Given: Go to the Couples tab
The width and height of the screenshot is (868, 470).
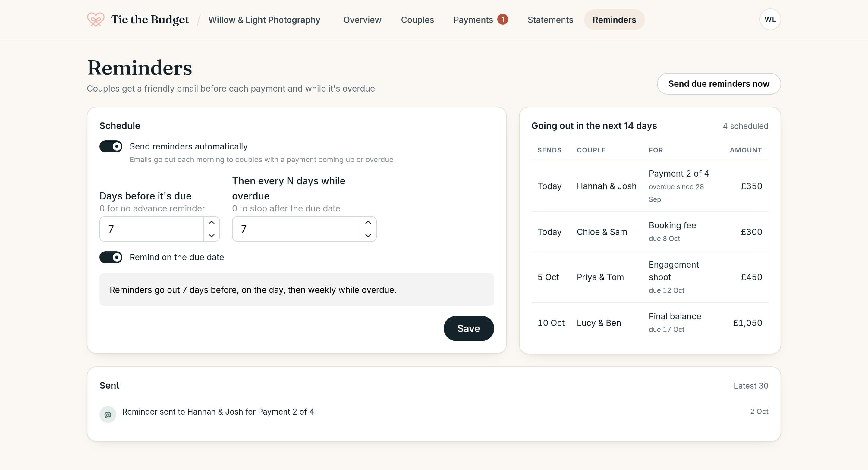Looking at the screenshot, I should [x=417, y=20].
